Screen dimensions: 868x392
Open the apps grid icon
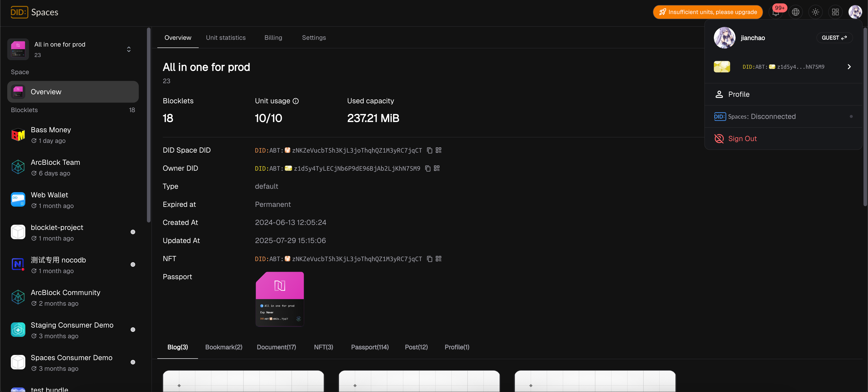pos(835,12)
